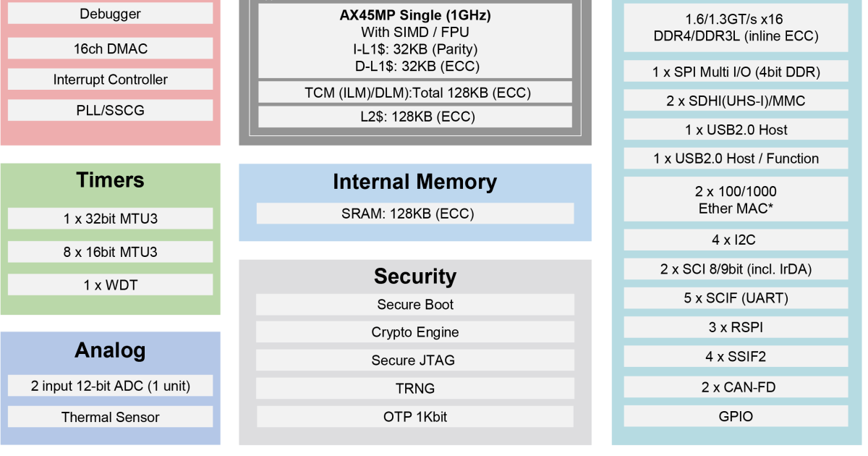Click the 2 input 12-bit ADC block
This screenshot has width=868, height=456.
click(110, 386)
